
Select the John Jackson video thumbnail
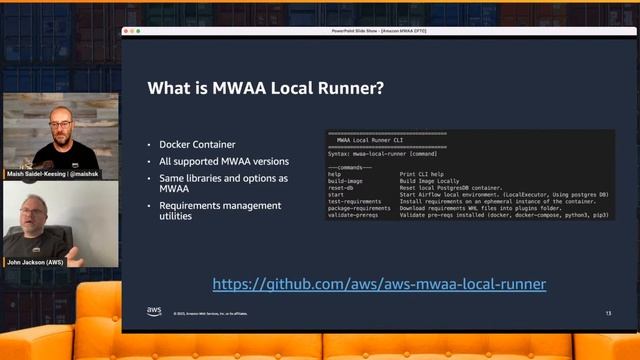pos(61,224)
